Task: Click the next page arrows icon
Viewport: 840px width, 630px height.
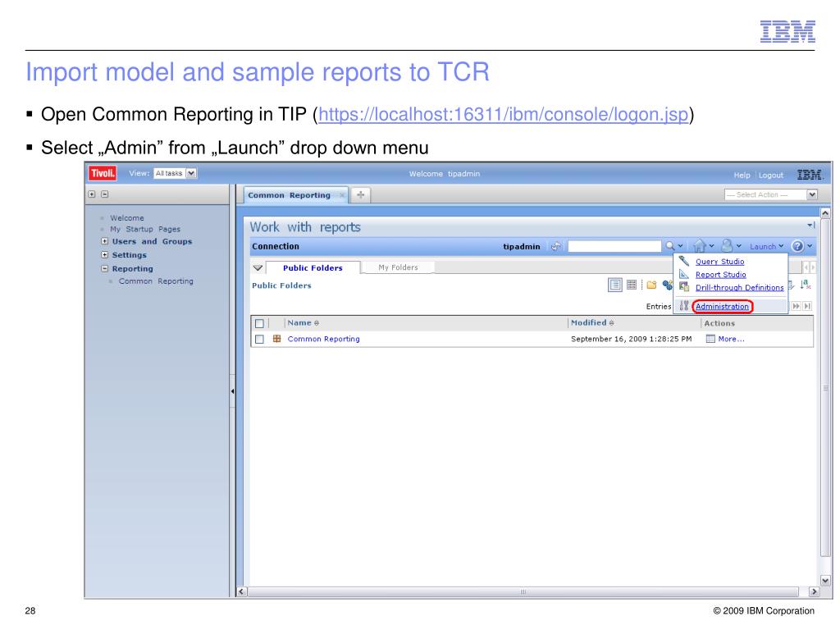Action: click(x=796, y=306)
